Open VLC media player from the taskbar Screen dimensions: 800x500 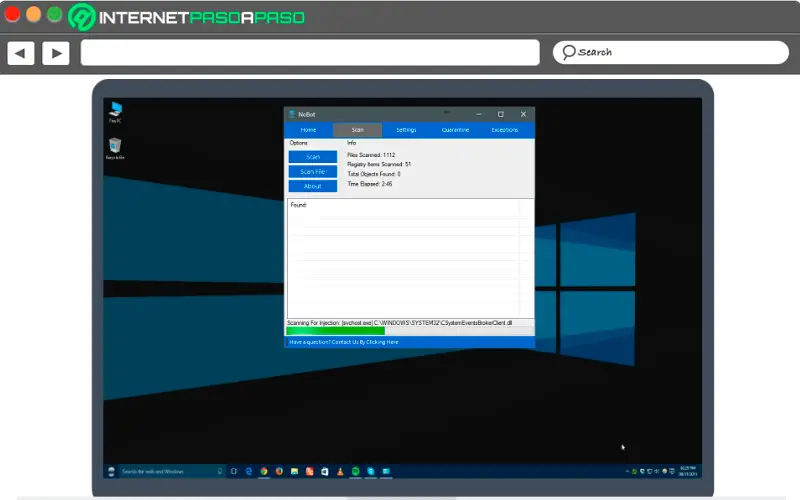(x=340, y=471)
